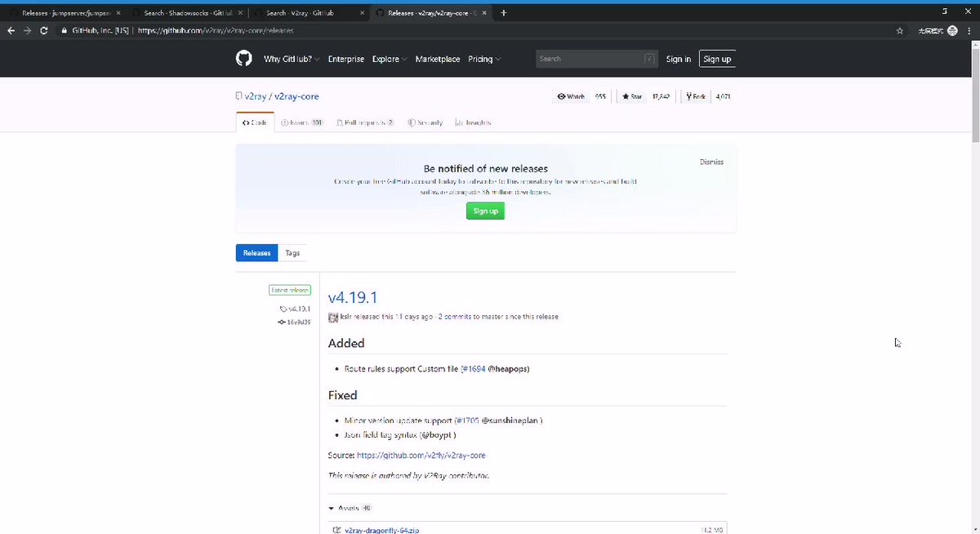View watchers count 955

600,96
